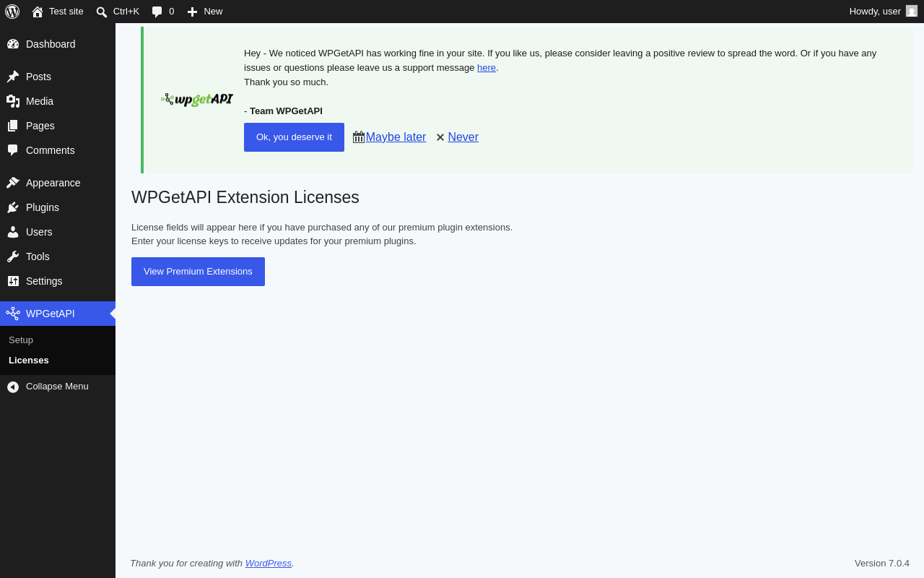Click the Collapse Menu label
The width and height of the screenshot is (924, 578).
pyautogui.click(x=57, y=387)
